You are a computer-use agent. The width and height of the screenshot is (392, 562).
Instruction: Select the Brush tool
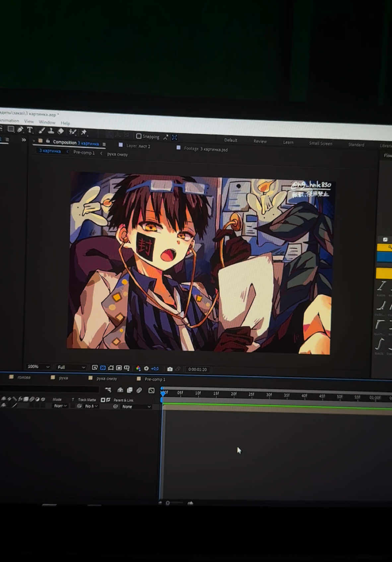42,131
